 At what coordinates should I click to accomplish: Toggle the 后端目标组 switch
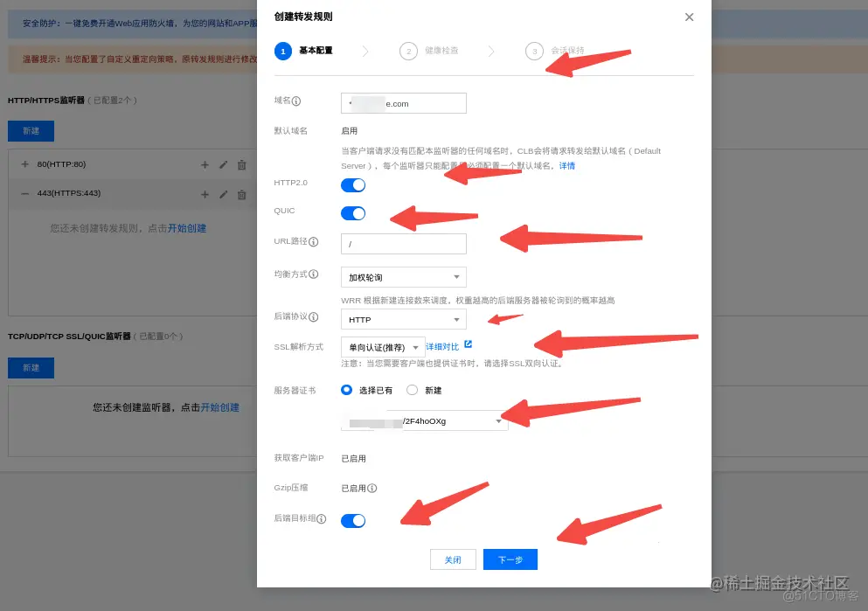click(353, 521)
